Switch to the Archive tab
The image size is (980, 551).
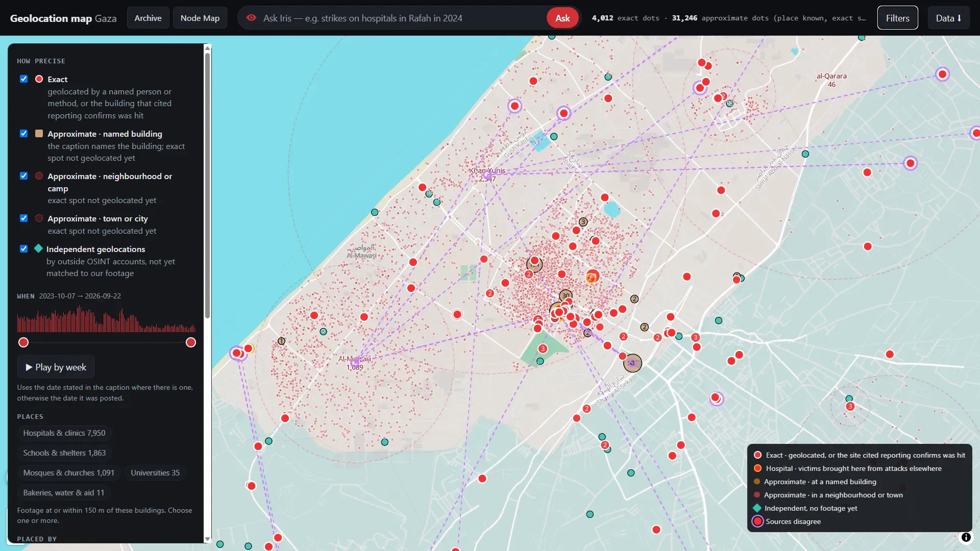148,18
